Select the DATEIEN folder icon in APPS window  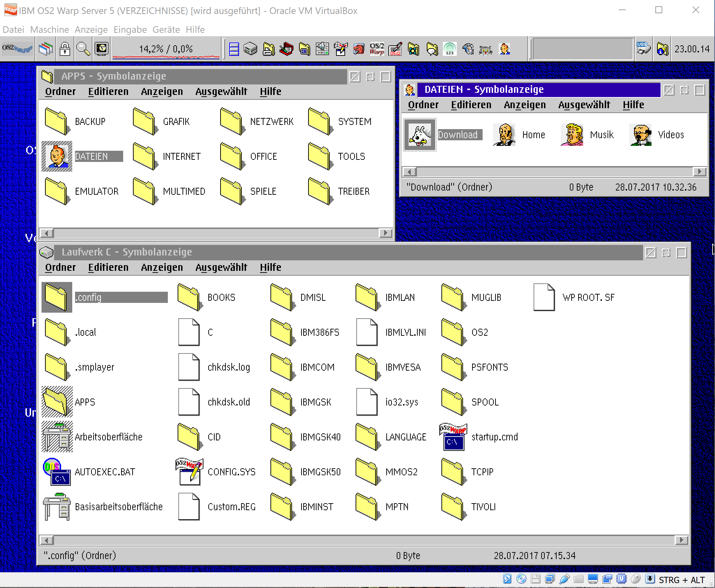click(x=57, y=156)
